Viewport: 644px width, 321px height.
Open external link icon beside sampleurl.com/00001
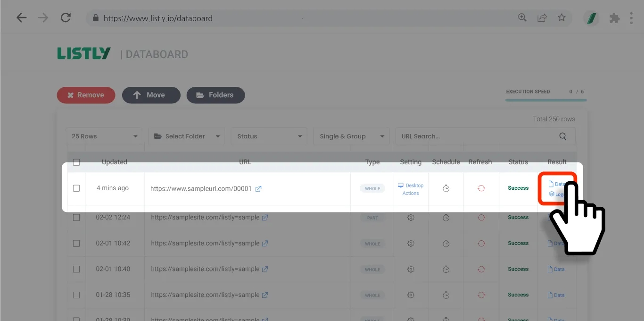(x=258, y=189)
